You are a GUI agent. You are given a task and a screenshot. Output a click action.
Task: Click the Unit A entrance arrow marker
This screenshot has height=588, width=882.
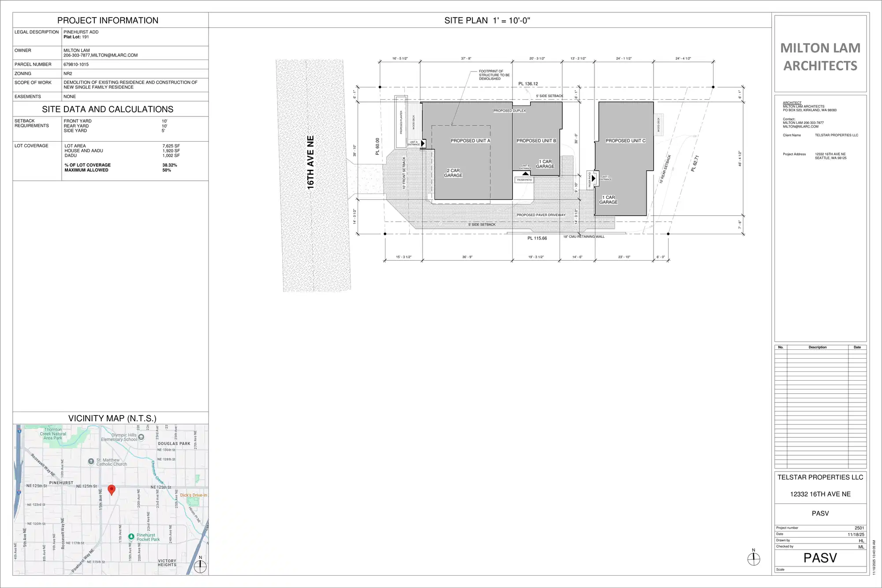coord(423,143)
